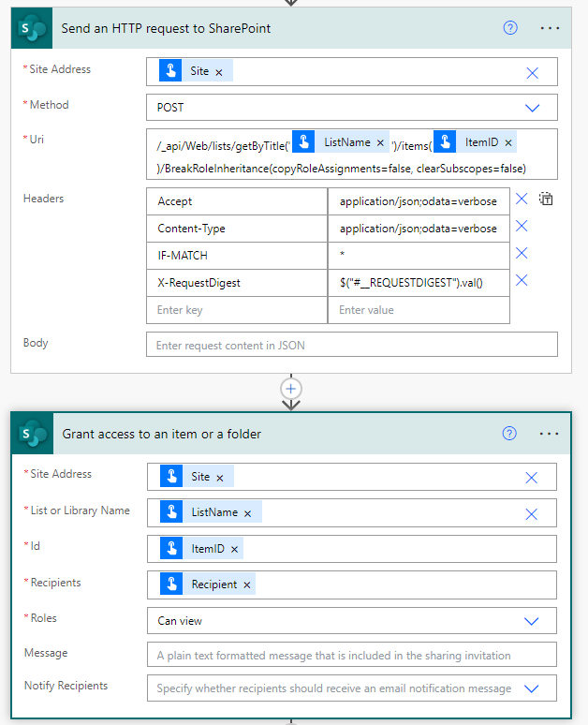Click the Message text input field
This screenshot has width=588, height=725.
[351, 655]
